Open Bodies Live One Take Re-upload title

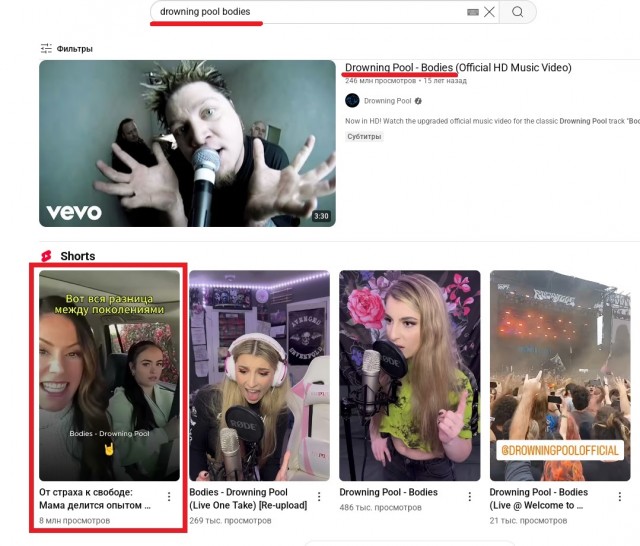tap(248, 499)
